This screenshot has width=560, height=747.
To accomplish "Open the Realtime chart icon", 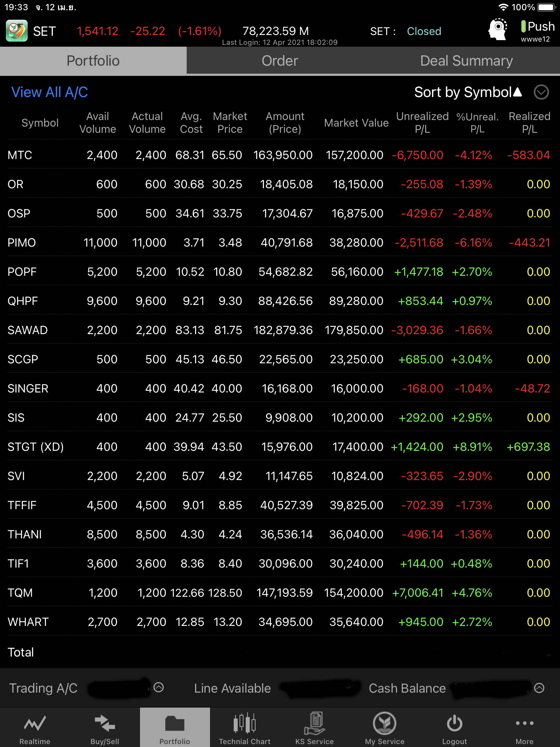I will click(x=35, y=724).
